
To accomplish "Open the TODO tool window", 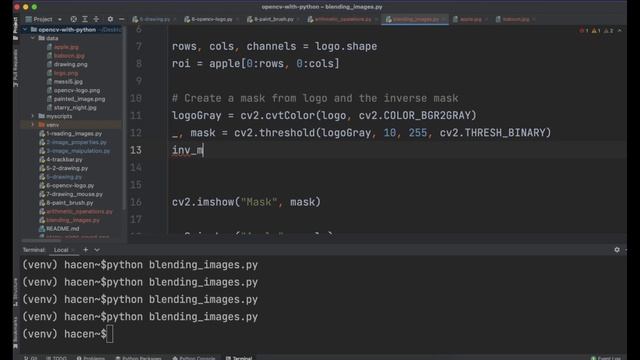I will point(56,358).
